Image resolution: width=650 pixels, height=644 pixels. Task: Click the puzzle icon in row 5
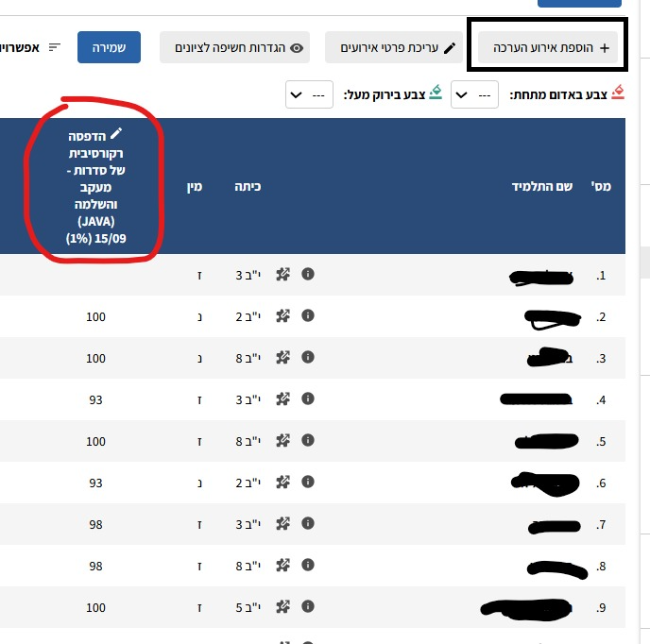(x=282, y=441)
